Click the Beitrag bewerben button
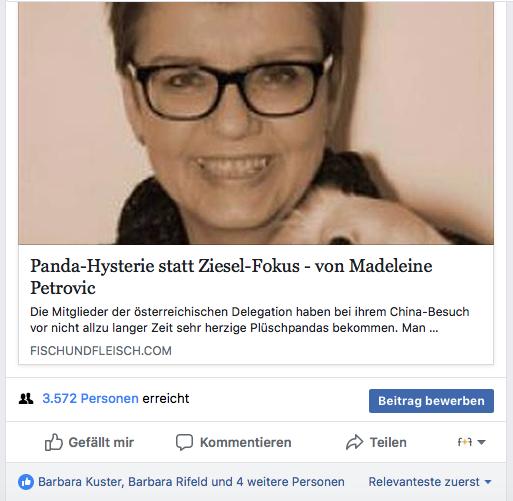Image resolution: width=513 pixels, height=501 pixels. [431, 401]
